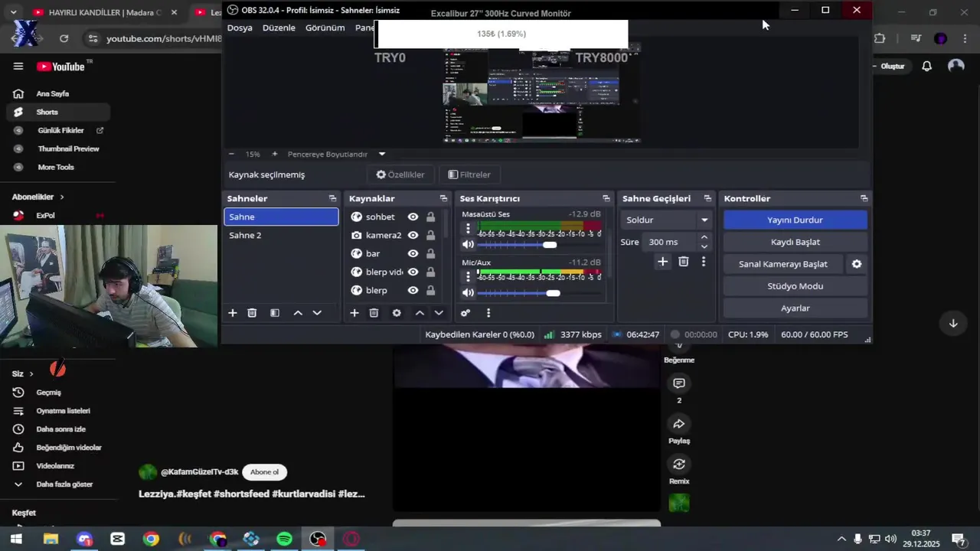
Task: Open Mic/Aux options three dots
Action: click(x=468, y=277)
